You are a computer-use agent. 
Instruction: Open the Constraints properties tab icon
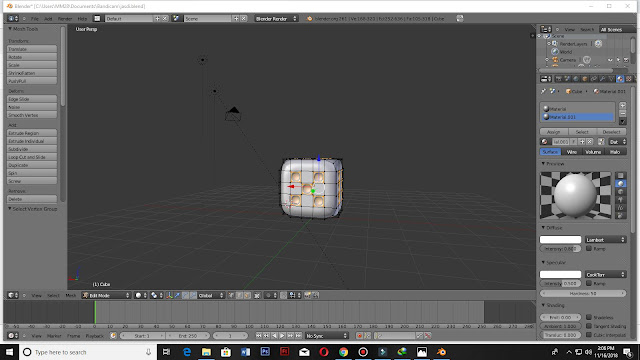coord(593,79)
